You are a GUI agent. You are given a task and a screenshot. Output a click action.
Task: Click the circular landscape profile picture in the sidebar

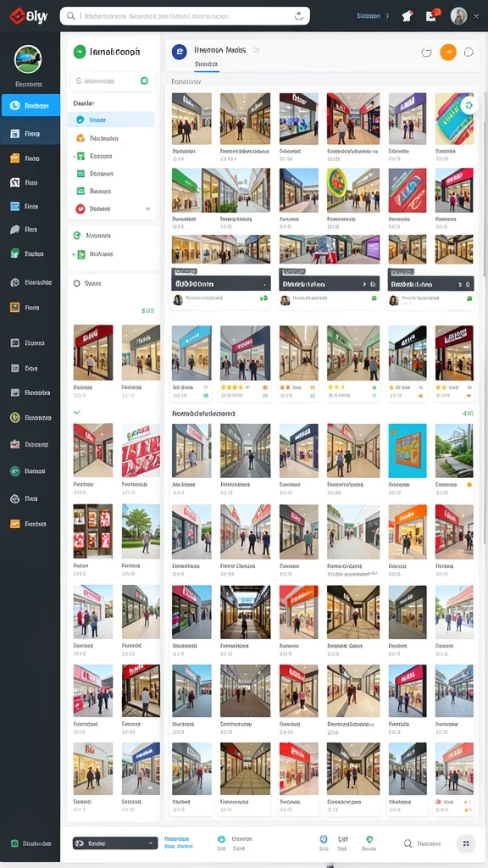[28, 59]
